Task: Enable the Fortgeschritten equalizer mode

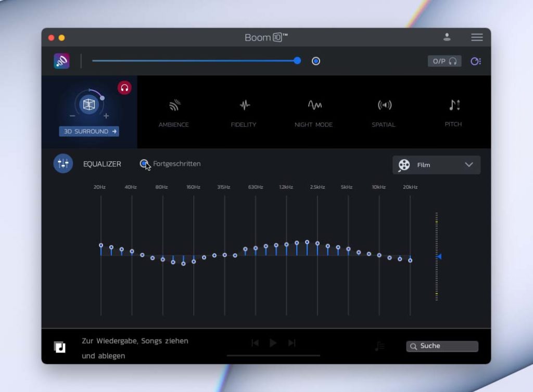Action: [144, 164]
